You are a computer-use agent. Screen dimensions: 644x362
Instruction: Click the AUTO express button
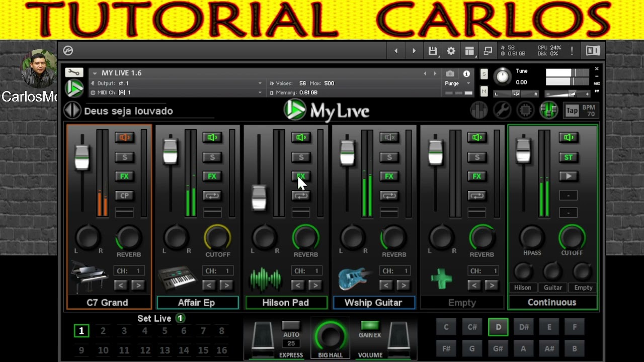point(291,326)
